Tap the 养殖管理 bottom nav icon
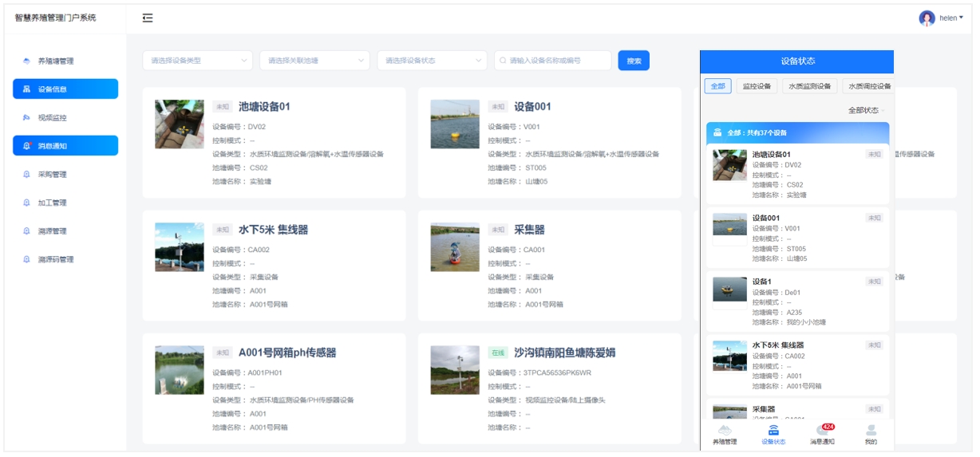The height and width of the screenshot is (457, 980). pyautogui.click(x=725, y=435)
